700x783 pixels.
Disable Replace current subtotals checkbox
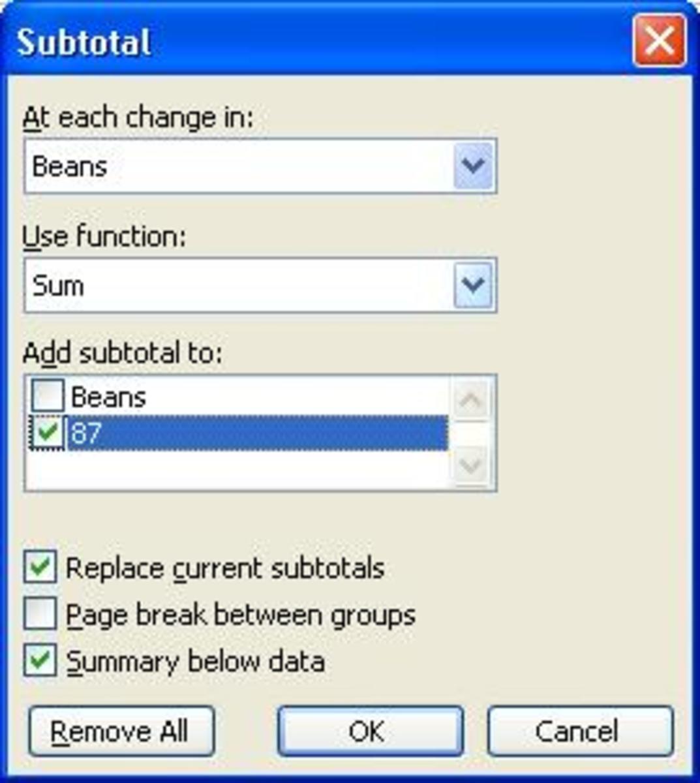tap(40, 568)
